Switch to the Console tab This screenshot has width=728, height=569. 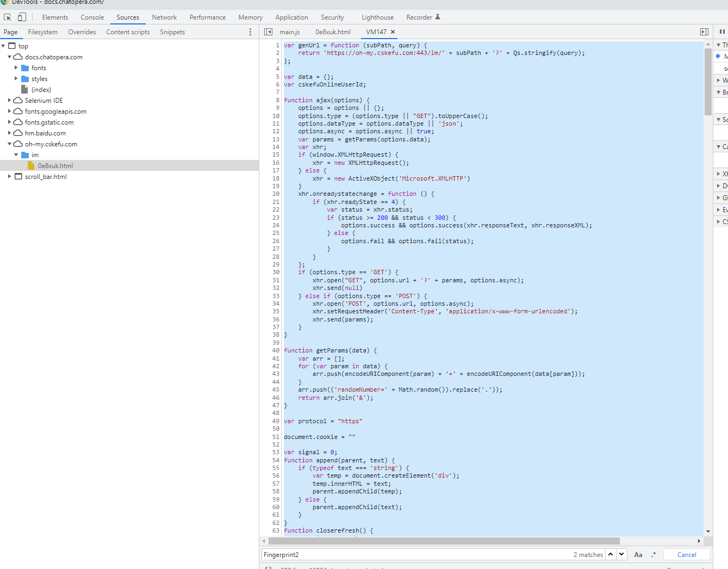92,17
